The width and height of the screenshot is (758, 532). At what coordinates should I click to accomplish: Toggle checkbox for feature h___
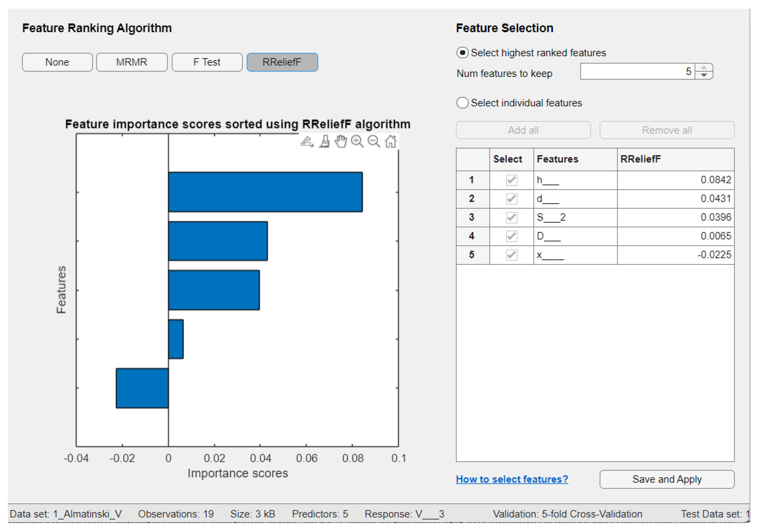pos(512,180)
